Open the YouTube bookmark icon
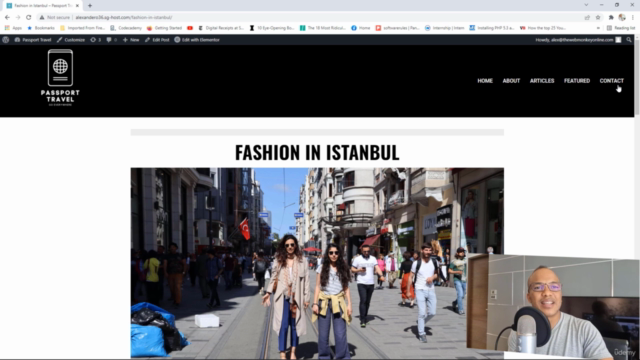 click(x=190, y=28)
